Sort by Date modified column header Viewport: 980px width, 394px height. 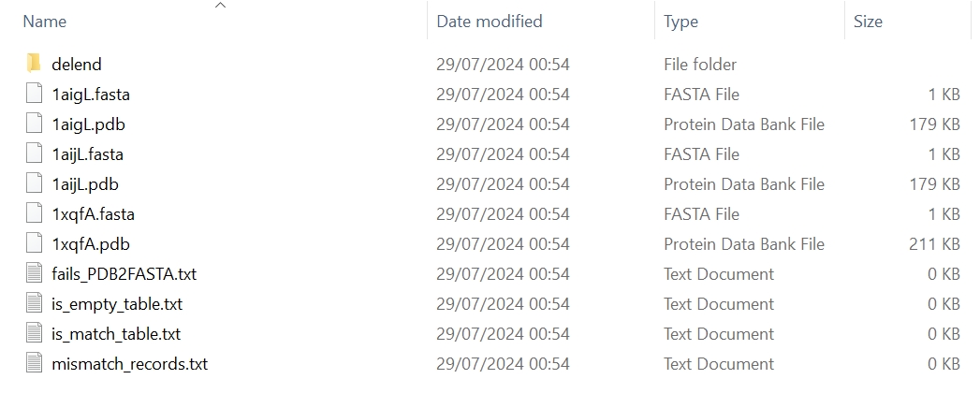point(490,22)
